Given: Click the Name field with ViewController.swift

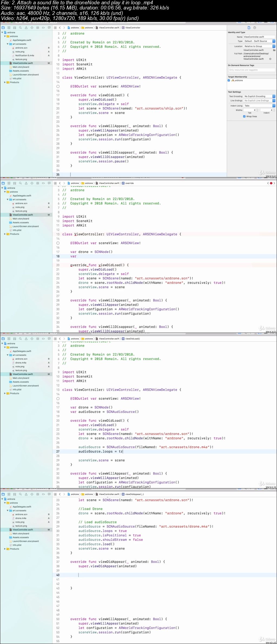Looking at the screenshot, I should [259, 37].
